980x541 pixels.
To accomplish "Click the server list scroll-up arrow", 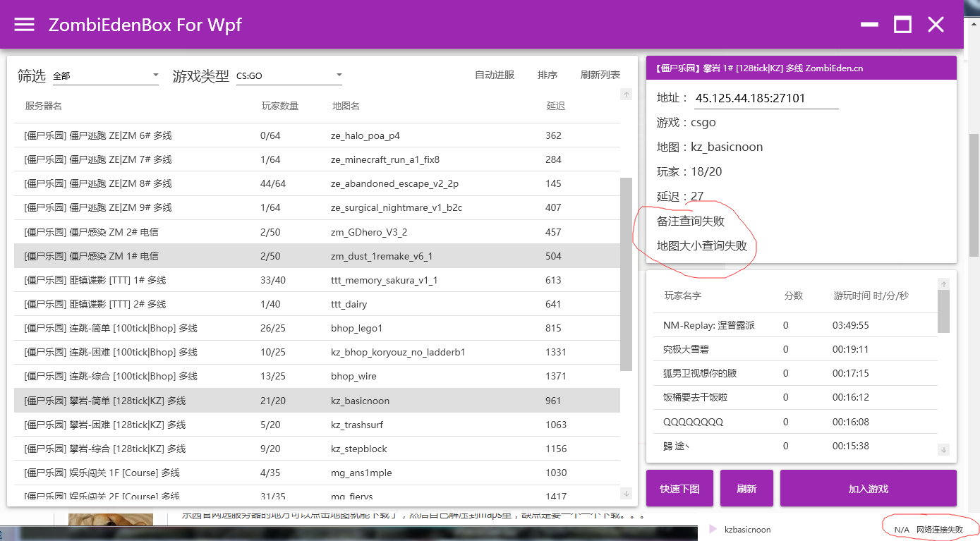I will coord(626,95).
